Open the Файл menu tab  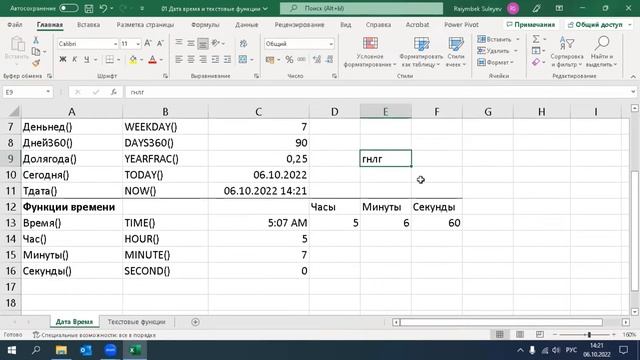pyautogui.click(x=15, y=24)
